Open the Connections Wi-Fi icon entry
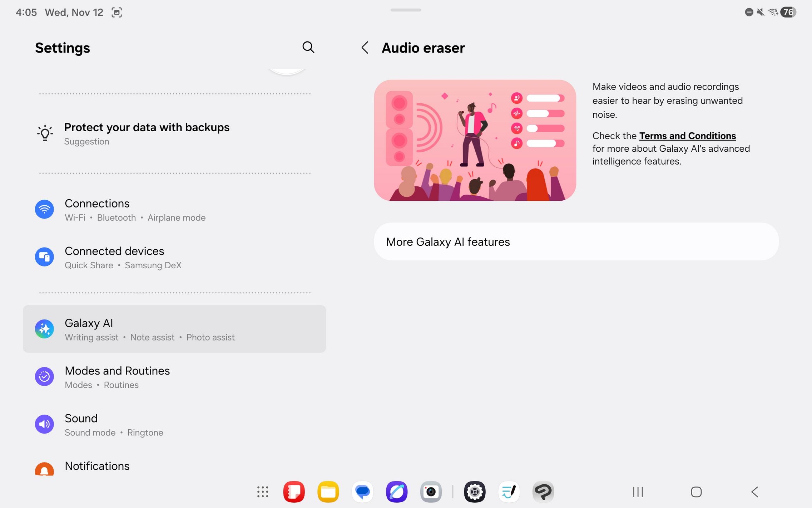 click(x=44, y=209)
